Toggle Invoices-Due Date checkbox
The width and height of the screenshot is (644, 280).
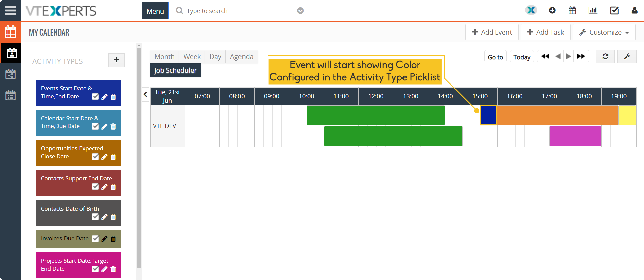(95, 238)
